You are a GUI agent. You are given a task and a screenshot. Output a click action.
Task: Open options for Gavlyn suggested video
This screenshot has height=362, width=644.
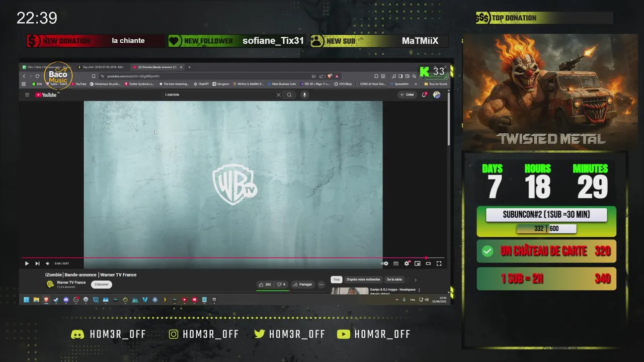pos(419,290)
